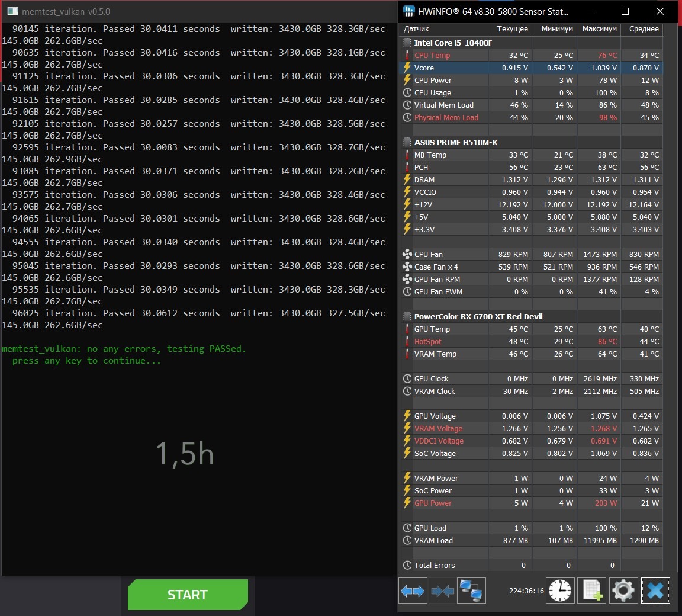Click the 96025 iteration line in memtest_vulkan
This screenshot has height=616, width=682.
coord(198,313)
